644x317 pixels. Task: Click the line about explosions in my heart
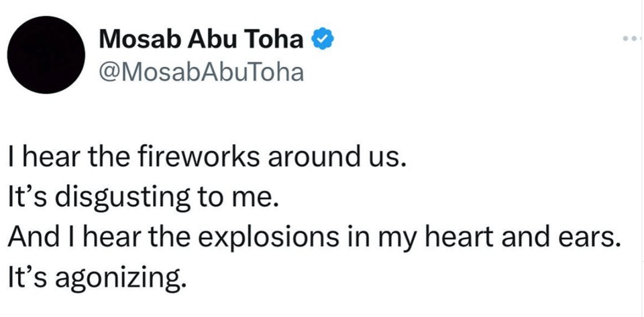(x=312, y=237)
